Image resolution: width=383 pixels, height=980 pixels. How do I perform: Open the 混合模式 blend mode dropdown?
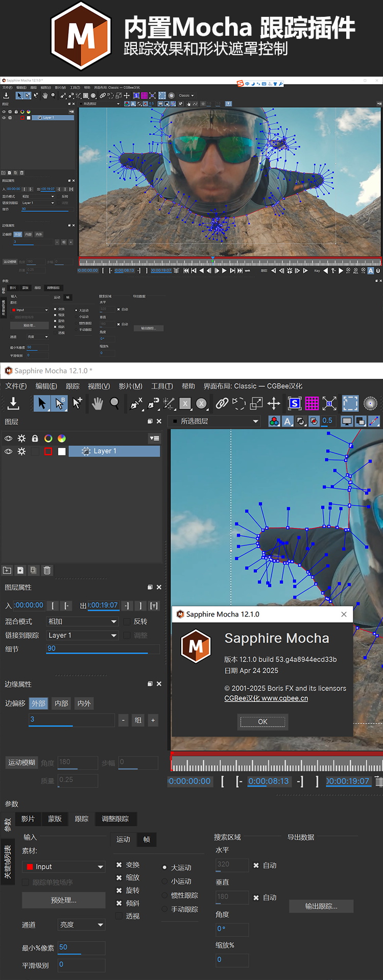point(83,621)
